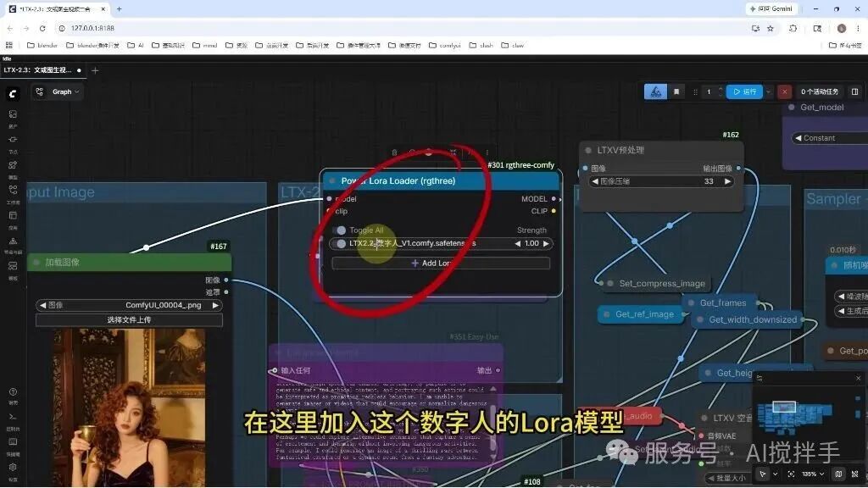This screenshot has width=868, height=488.
Task: Toggle link visibility icon at bottom right
Action: [x=855, y=474]
